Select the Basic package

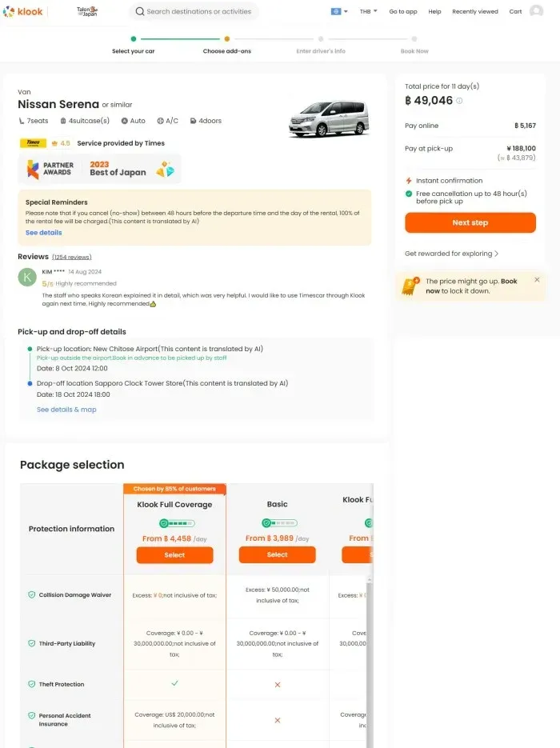click(277, 554)
